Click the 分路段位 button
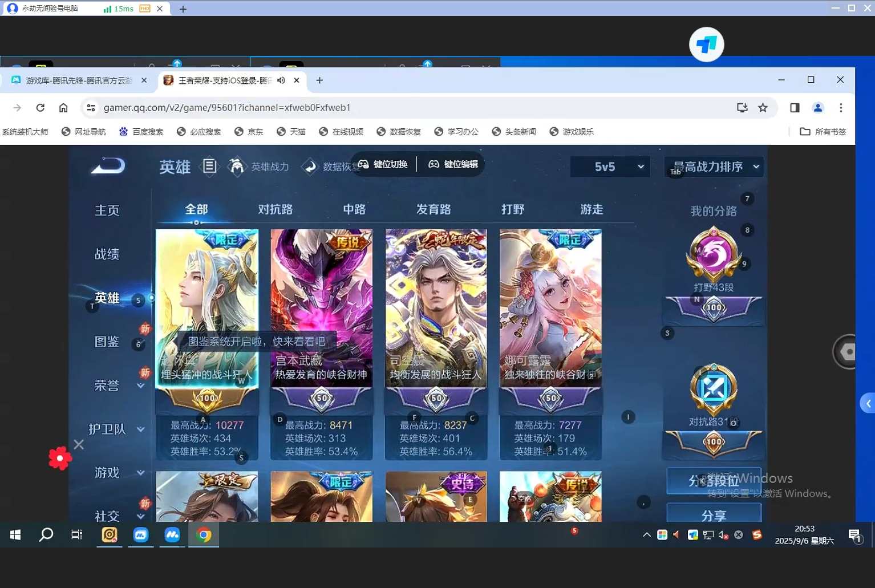 tap(714, 481)
